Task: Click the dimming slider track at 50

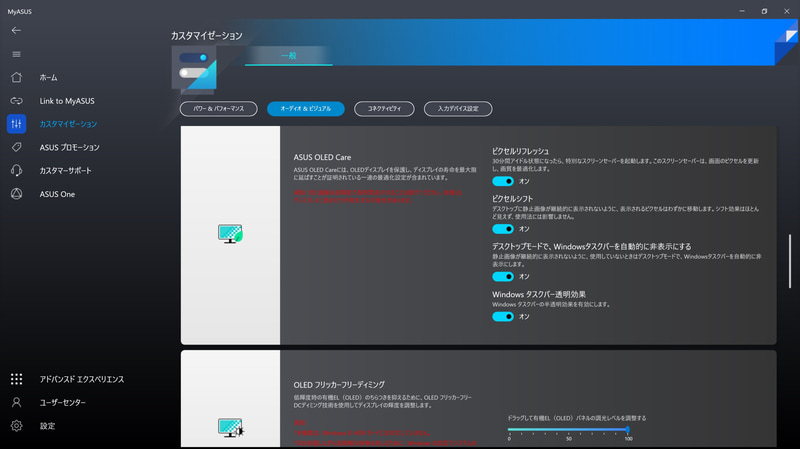Action: pos(568,430)
